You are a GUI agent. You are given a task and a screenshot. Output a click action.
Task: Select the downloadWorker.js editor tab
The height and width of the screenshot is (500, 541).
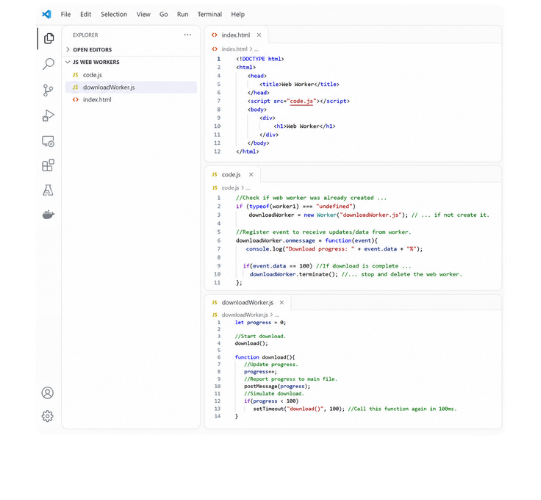(247, 303)
